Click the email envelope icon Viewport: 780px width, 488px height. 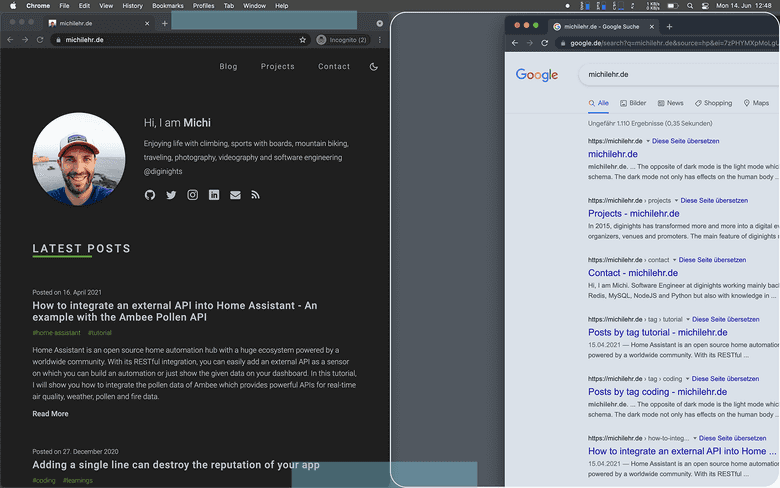235,195
